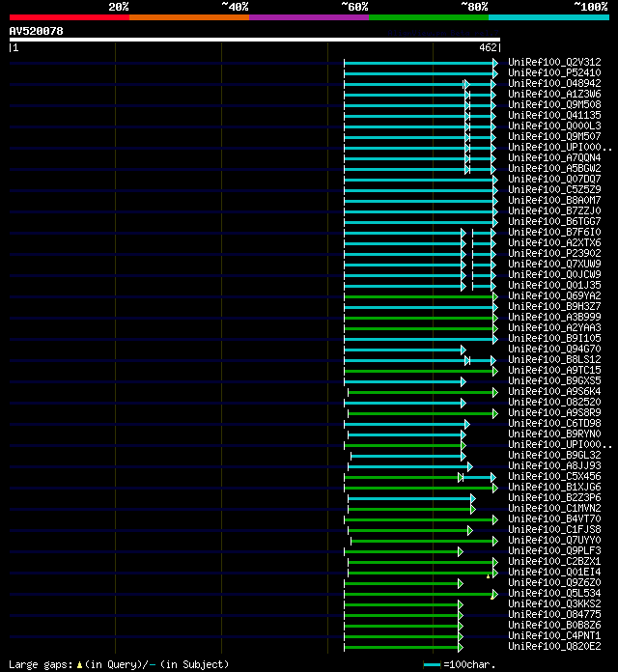The width and height of the screenshot is (618, 672).
Task: Open the UniRef100_Q7XUW9 entry
Action: click(x=554, y=264)
